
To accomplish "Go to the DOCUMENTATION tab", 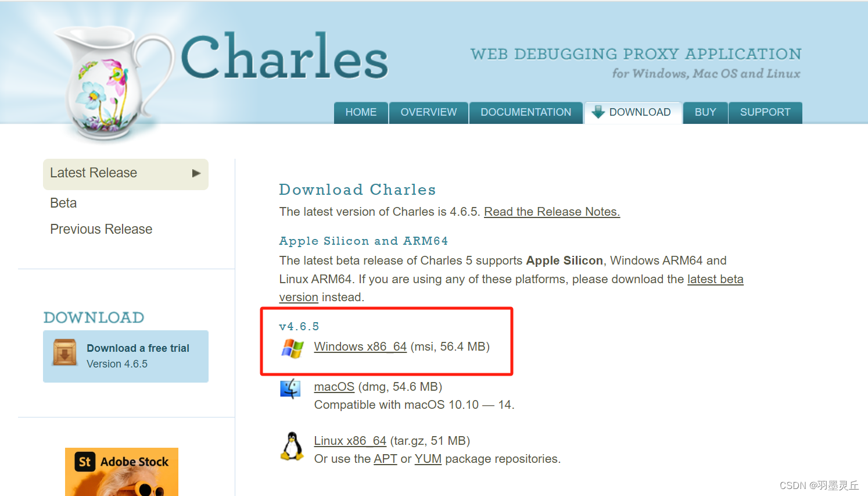I will 526,112.
